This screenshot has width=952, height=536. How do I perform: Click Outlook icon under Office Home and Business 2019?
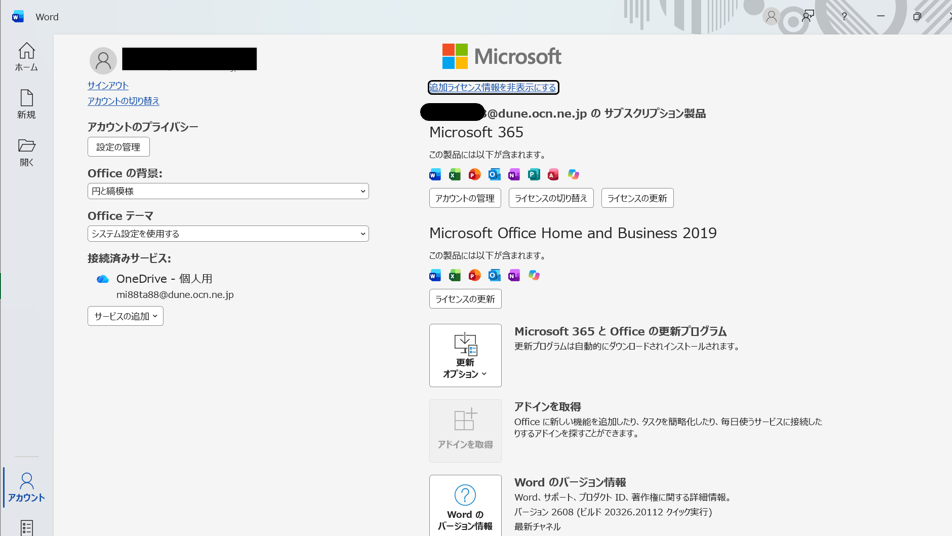494,276
